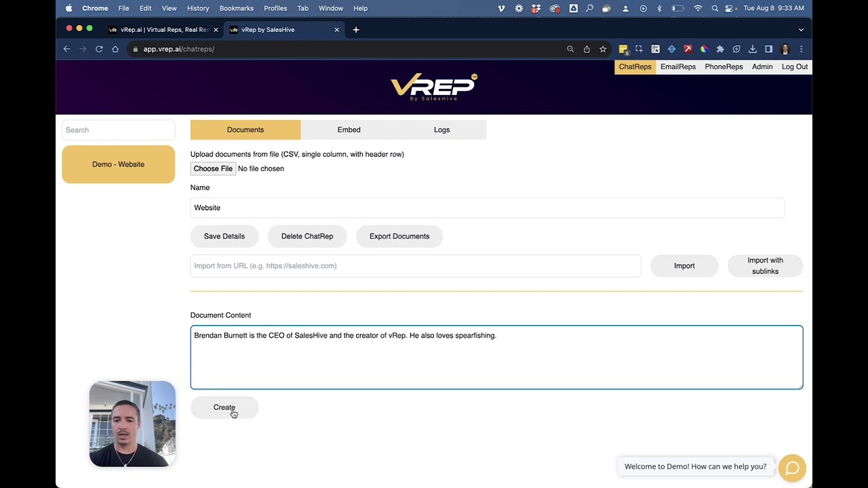Click the vRep logo in header
The width and height of the screenshot is (868, 488).
434,87
